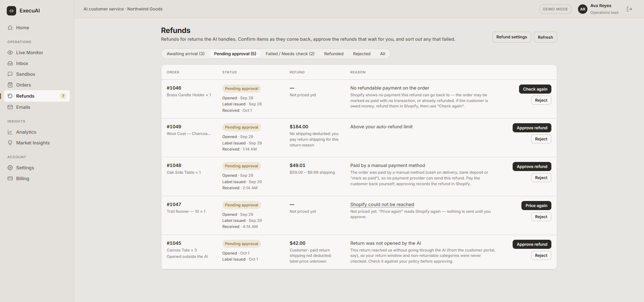Image resolution: width=644 pixels, height=302 pixels.
Task: Price again for order #1047
Action: coord(536,206)
